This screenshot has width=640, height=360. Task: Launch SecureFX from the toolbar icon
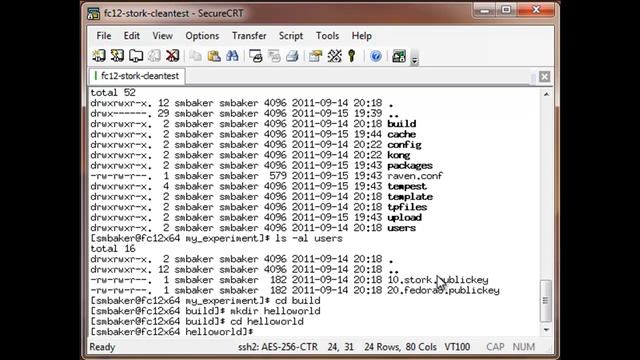(398, 56)
